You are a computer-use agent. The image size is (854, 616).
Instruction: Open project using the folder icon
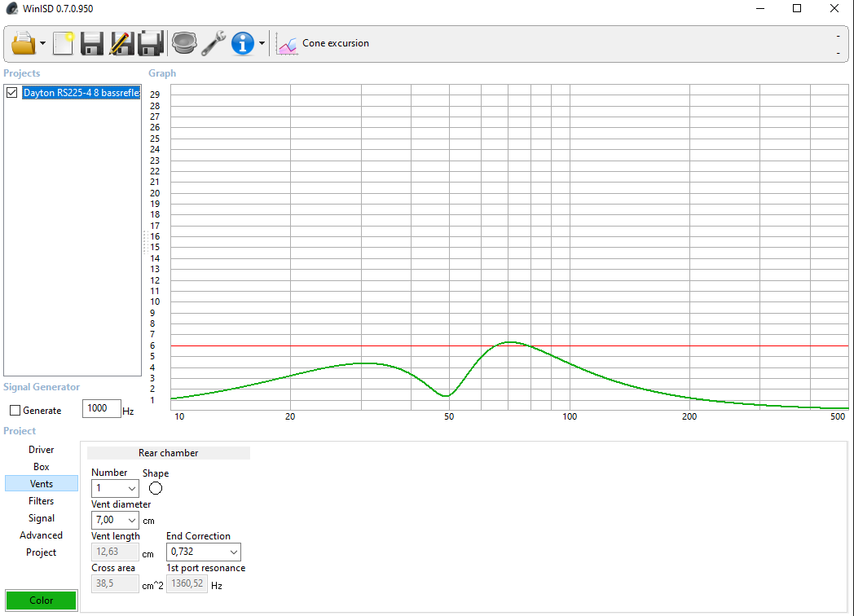point(23,43)
